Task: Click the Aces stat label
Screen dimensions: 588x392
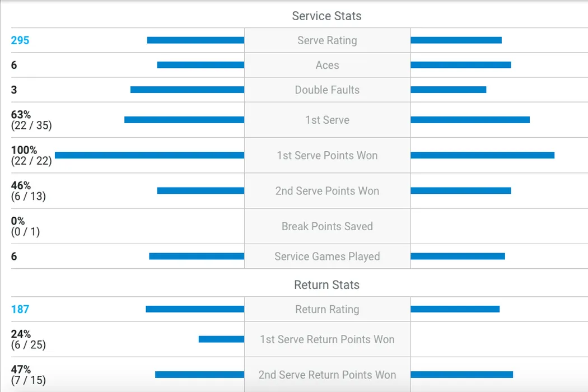Action: click(x=327, y=65)
